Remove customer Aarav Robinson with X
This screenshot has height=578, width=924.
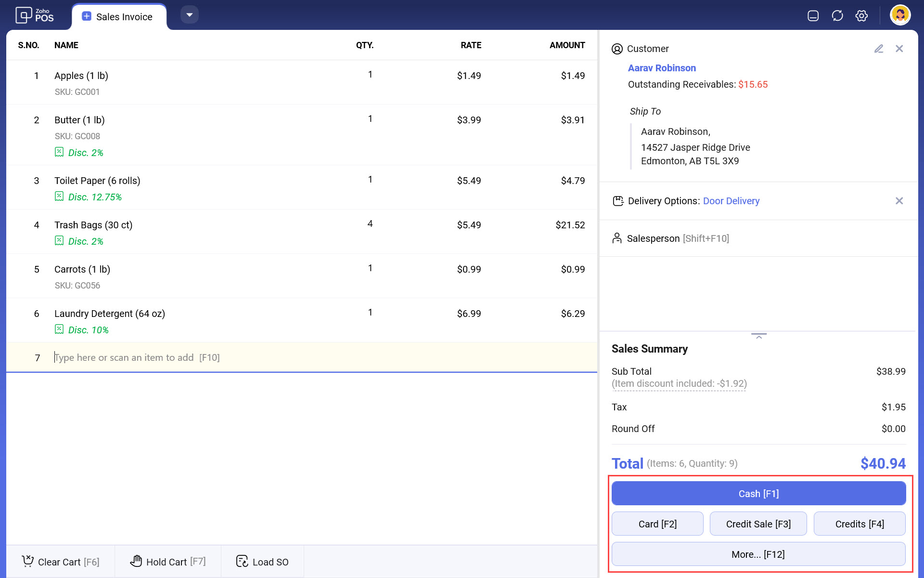click(x=899, y=49)
